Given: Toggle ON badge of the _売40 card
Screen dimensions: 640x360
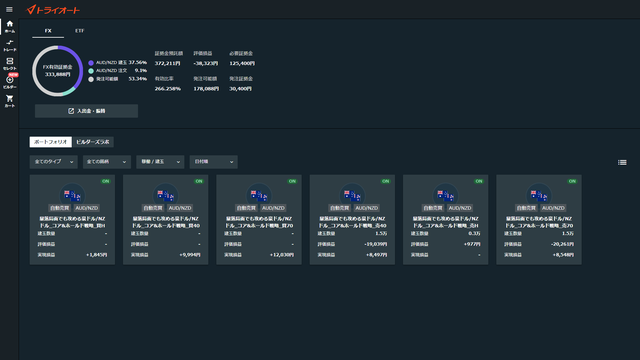Looking at the screenshot, I should (385, 181).
